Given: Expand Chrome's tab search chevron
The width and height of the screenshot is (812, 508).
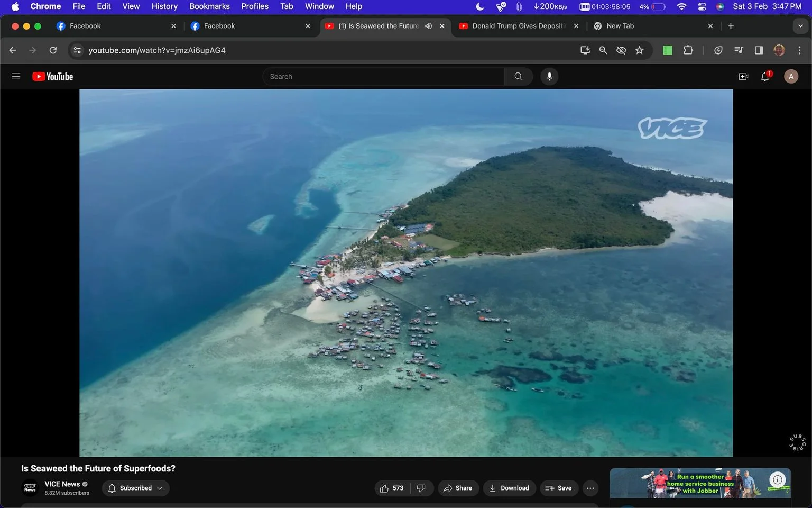Looking at the screenshot, I should 800,26.
